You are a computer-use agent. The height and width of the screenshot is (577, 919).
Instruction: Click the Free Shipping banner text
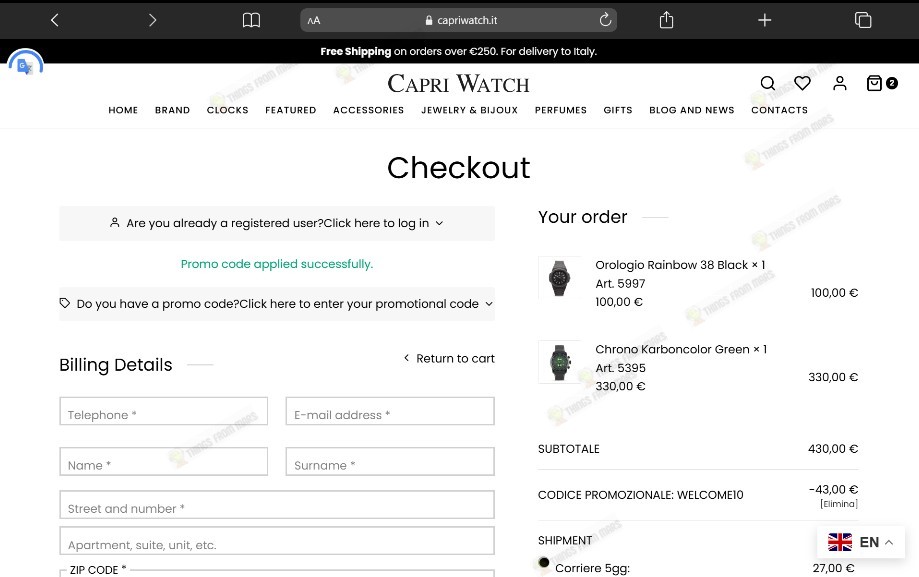pyautogui.click(x=458, y=52)
